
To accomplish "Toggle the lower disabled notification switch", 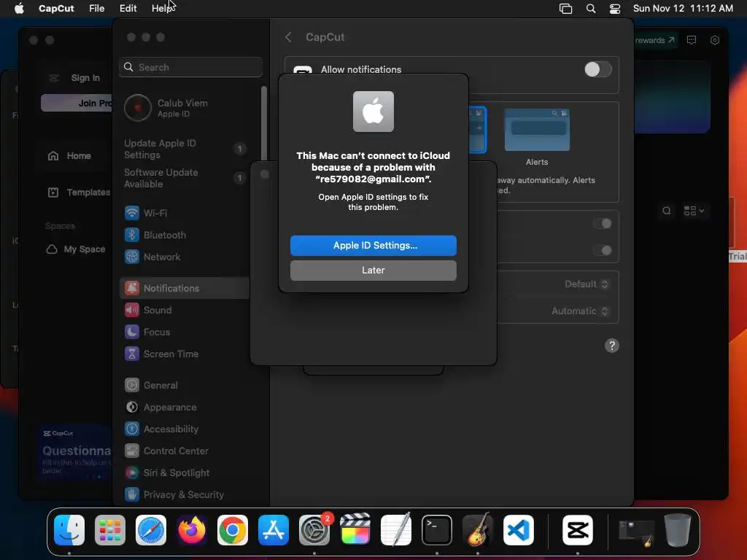I will pos(603,251).
